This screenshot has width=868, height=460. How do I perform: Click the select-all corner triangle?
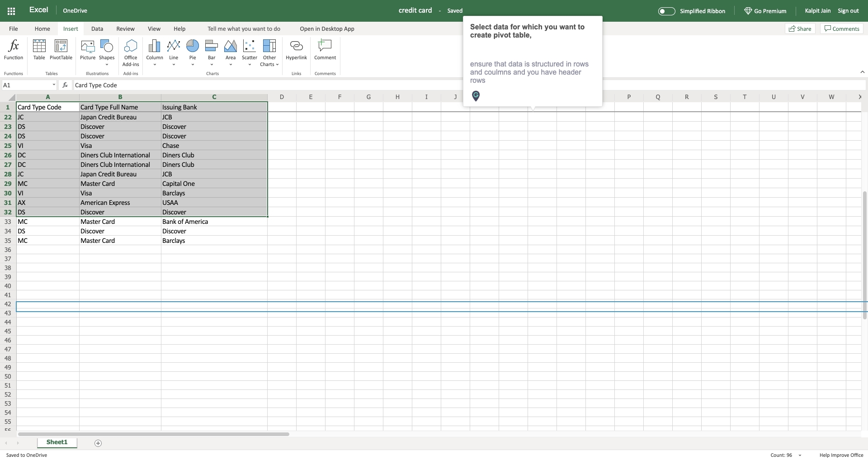click(11, 97)
